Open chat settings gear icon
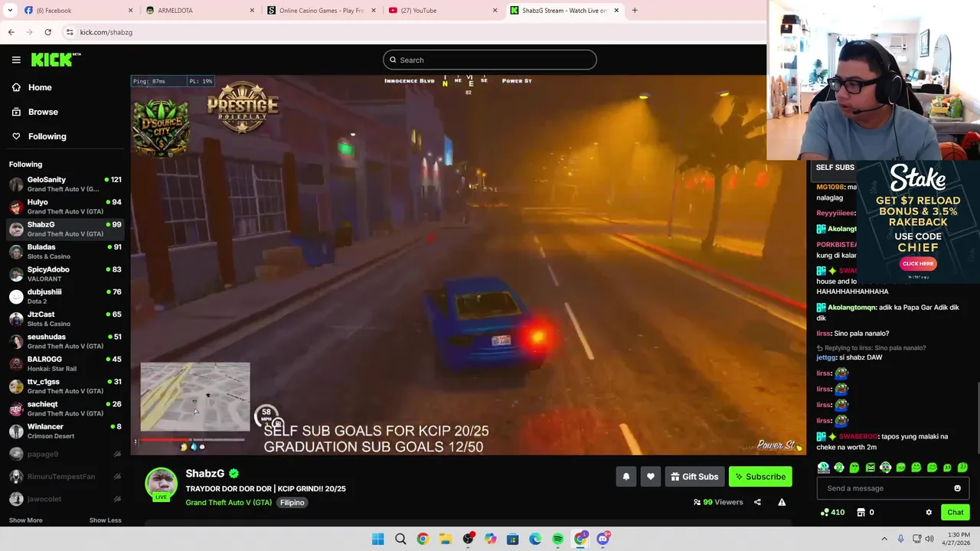The height and width of the screenshot is (551, 980). tap(929, 513)
